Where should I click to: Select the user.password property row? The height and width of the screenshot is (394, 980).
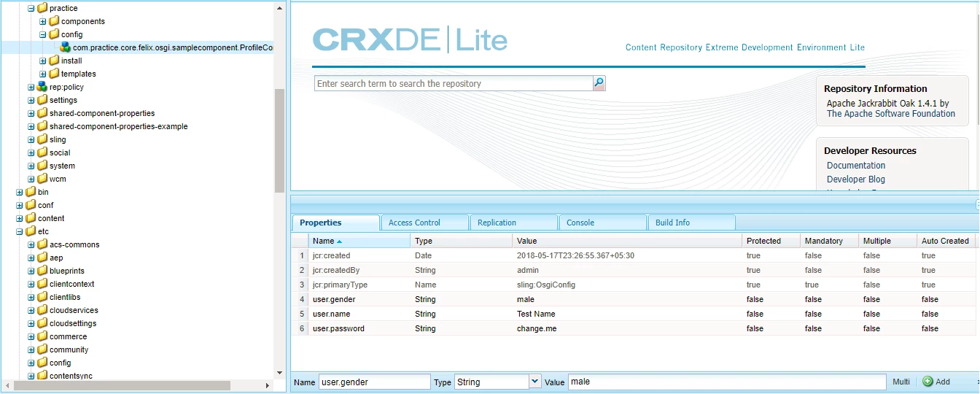(634, 328)
